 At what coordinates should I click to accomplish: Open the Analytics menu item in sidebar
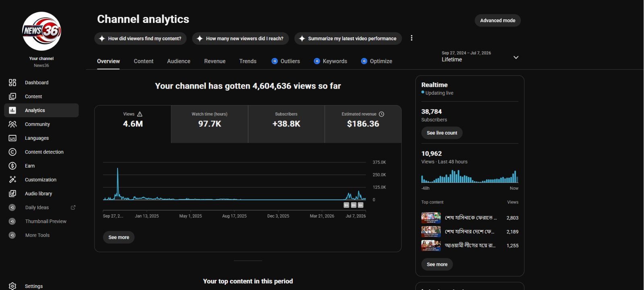tap(41, 110)
